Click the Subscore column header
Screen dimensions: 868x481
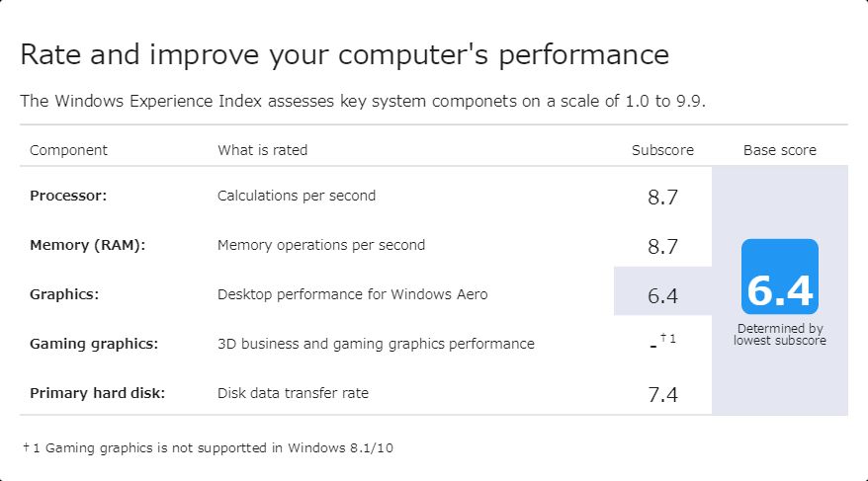662,150
